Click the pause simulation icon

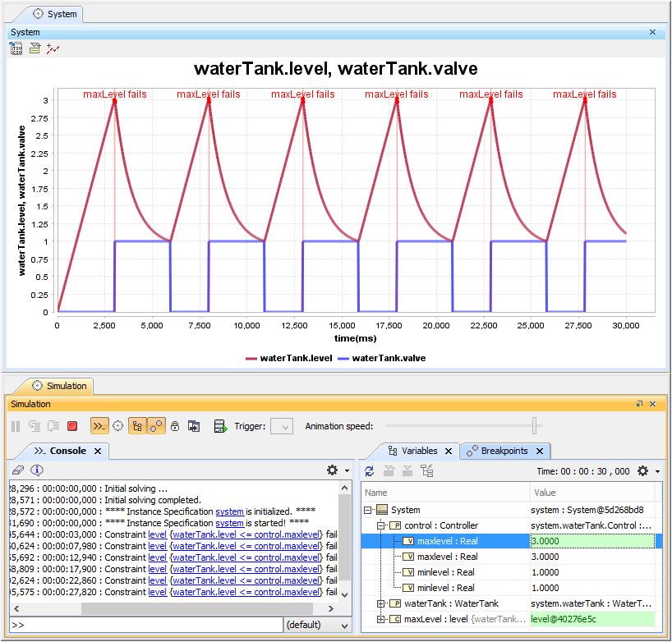[16, 426]
